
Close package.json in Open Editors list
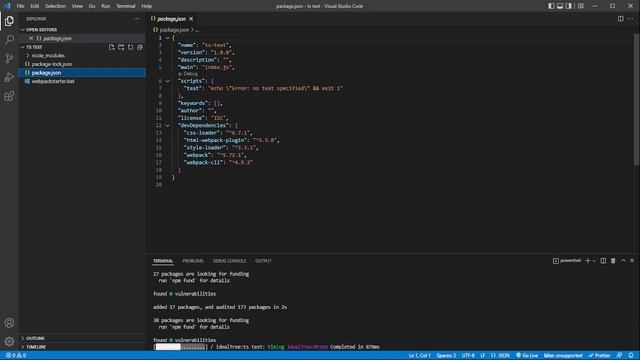click(x=31, y=38)
